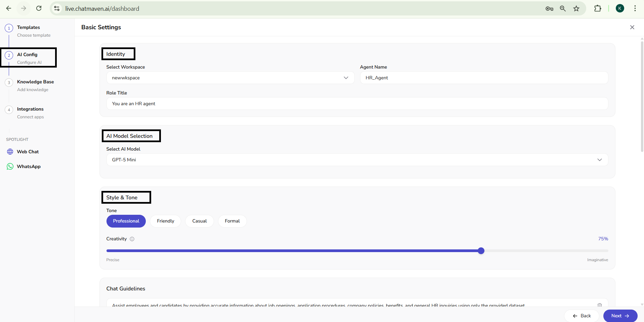Click the Next button

point(620,316)
